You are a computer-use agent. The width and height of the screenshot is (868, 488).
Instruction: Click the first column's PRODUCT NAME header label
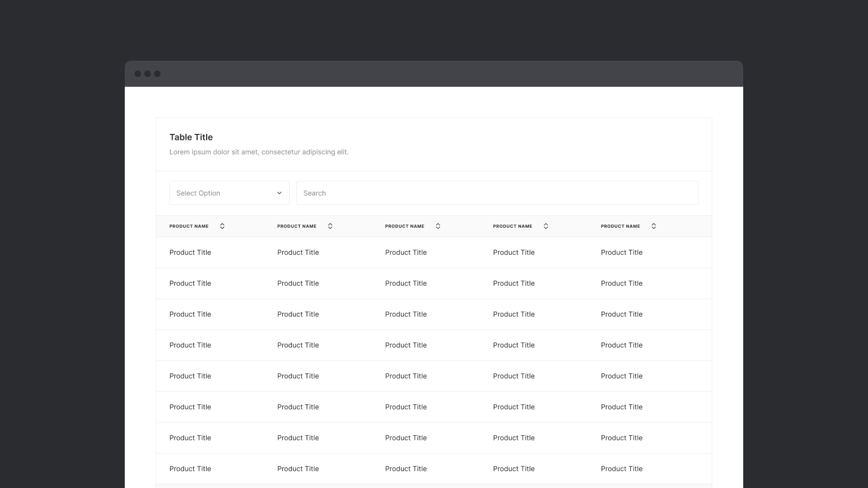click(x=189, y=226)
